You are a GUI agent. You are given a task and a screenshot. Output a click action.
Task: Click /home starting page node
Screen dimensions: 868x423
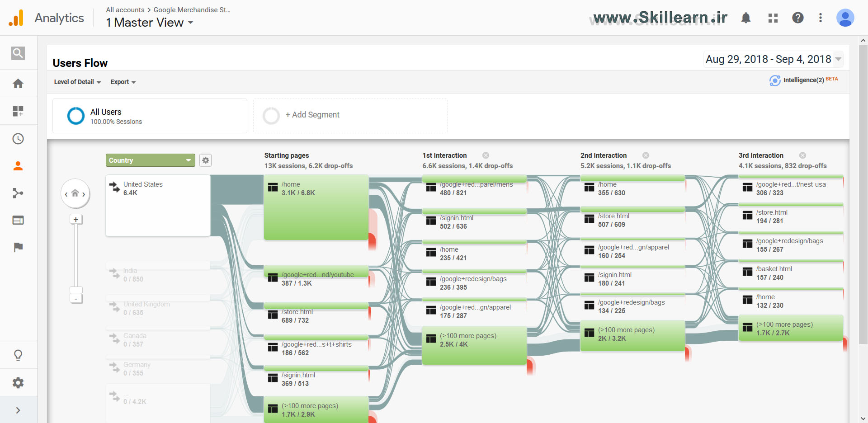(x=316, y=207)
